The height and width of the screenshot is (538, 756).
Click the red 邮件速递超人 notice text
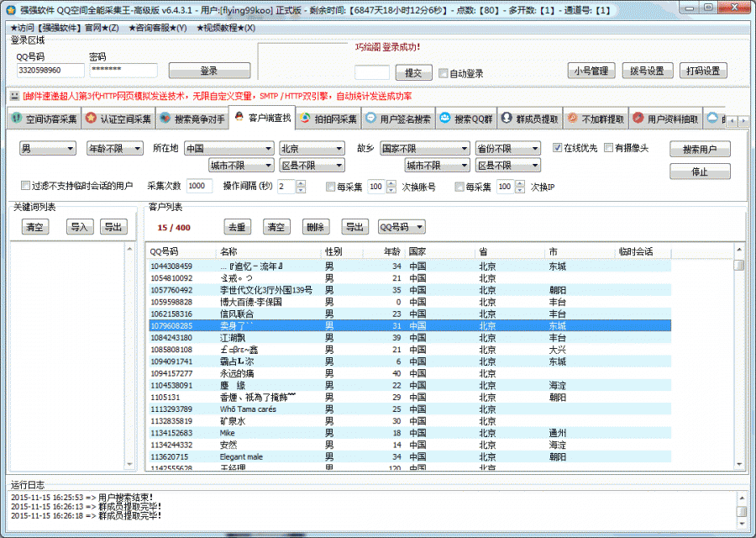tap(217, 96)
